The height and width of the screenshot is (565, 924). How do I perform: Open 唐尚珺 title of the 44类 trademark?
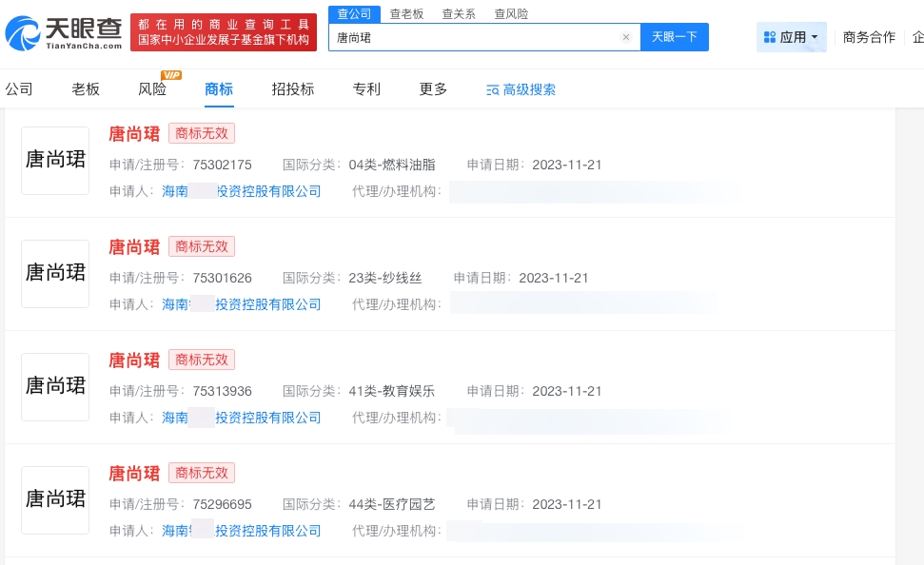click(x=134, y=473)
